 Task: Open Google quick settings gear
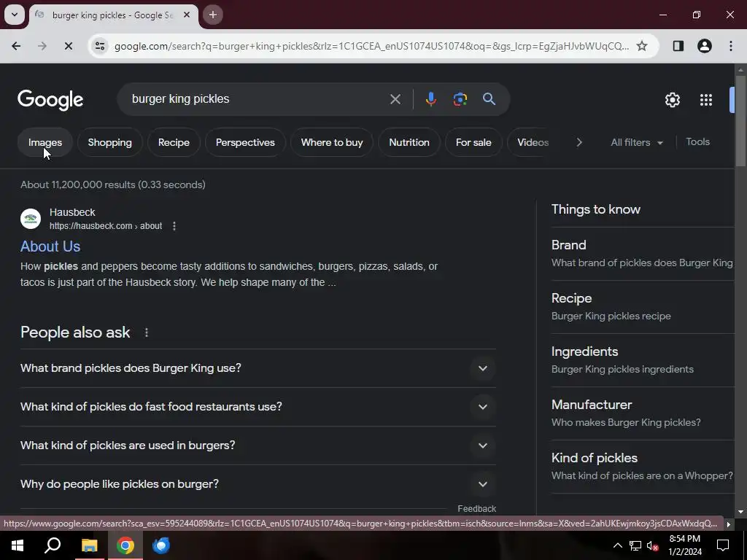click(672, 99)
